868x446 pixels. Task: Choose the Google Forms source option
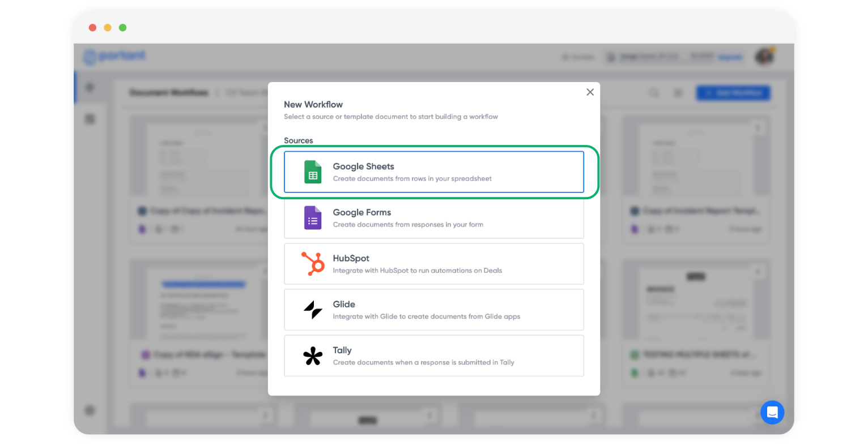point(433,218)
